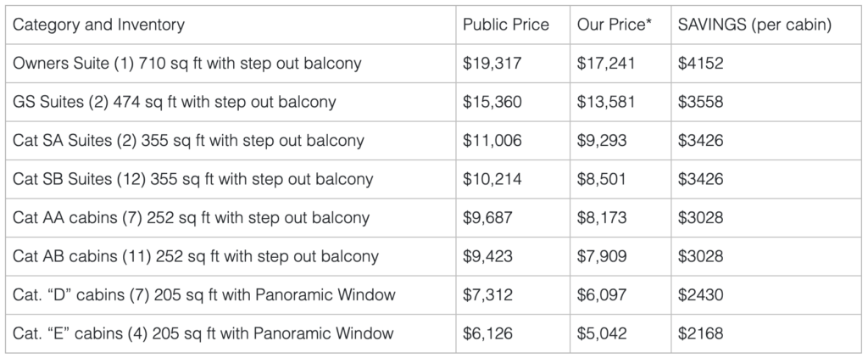This screenshot has width=868, height=358.
Task: Click the $4152 savings amount
Action: (700, 64)
